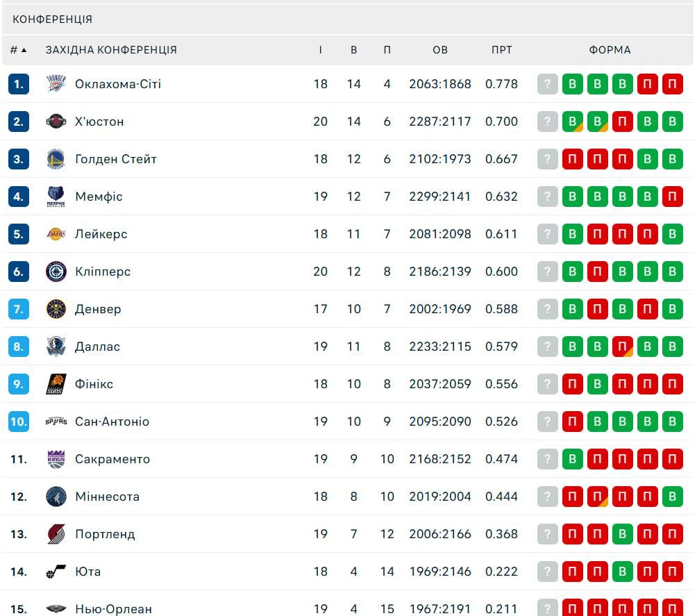Open the Сан-Антоніо team link
The image size is (697, 616).
pyautogui.click(x=112, y=422)
